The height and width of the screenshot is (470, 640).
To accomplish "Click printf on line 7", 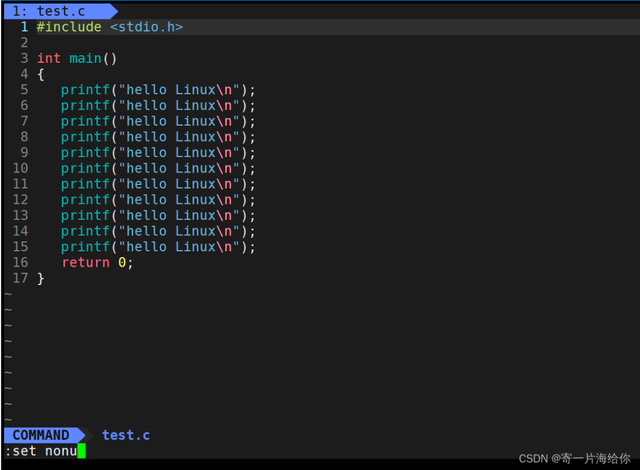I will [85, 121].
